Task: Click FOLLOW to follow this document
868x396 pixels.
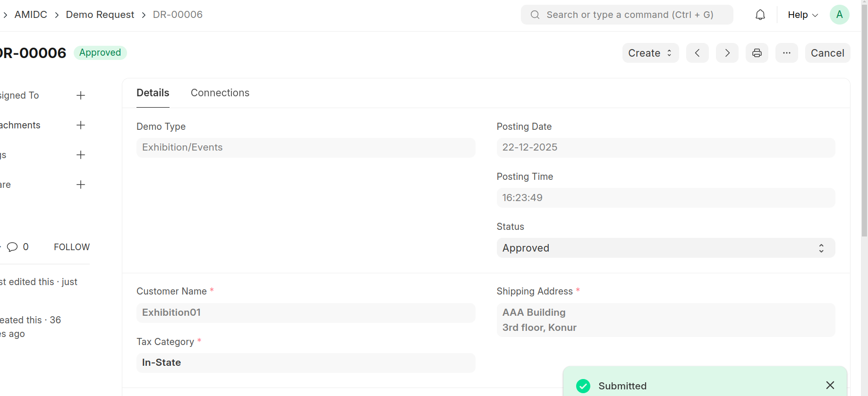Action: pyautogui.click(x=72, y=247)
